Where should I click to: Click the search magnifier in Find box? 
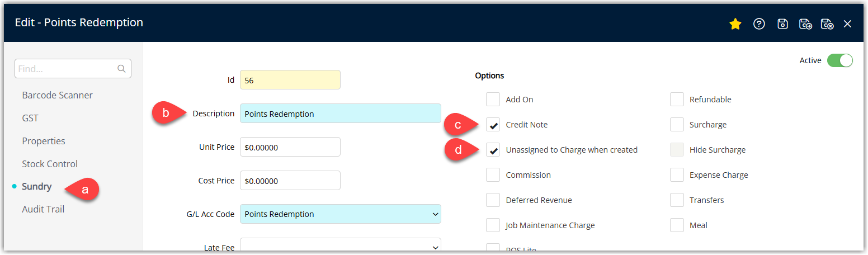pos(121,69)
